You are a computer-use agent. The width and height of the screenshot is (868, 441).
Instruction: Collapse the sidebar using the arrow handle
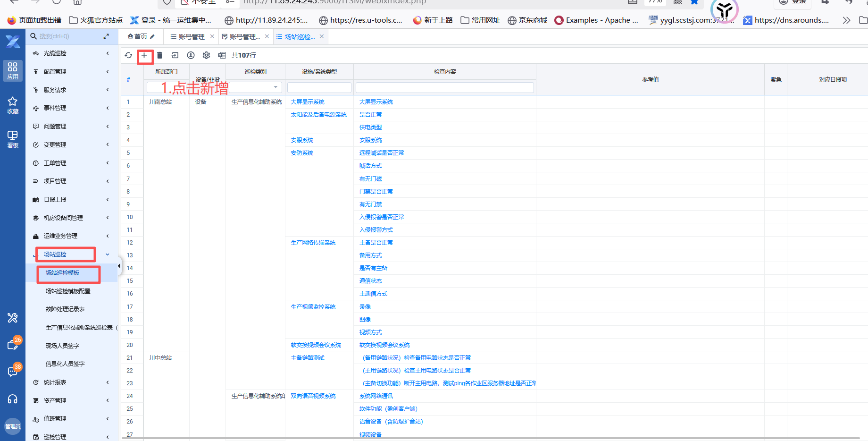click(119, 266)
